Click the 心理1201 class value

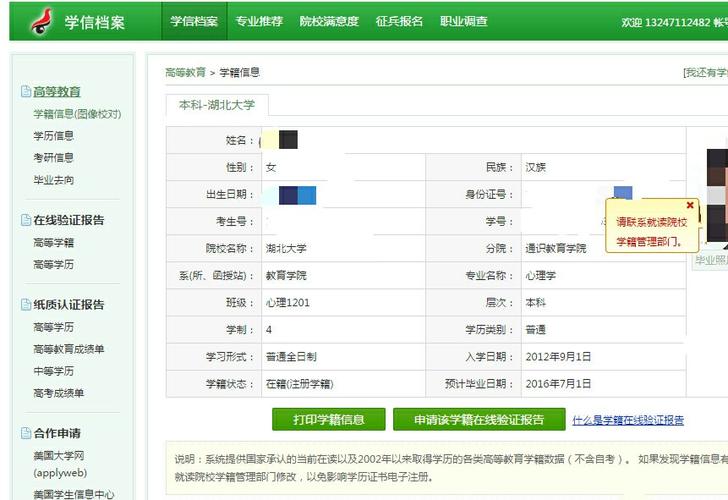287,303
